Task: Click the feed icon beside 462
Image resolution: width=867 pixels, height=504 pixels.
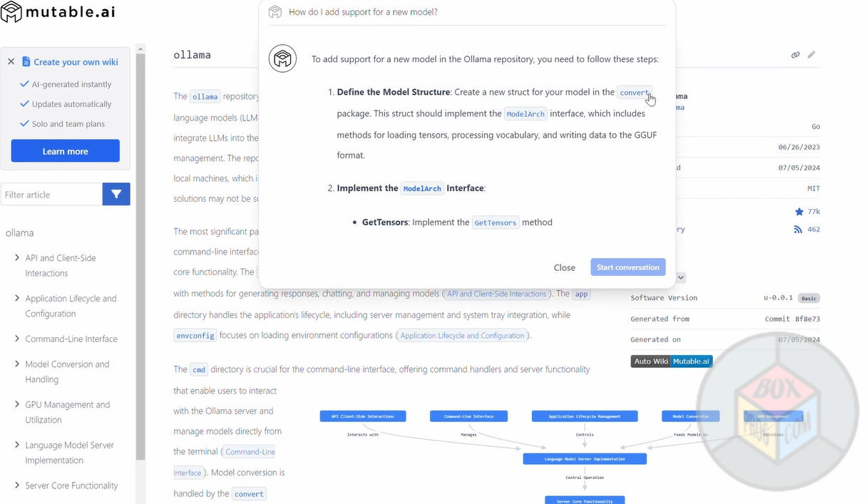Action: (798, 230)
